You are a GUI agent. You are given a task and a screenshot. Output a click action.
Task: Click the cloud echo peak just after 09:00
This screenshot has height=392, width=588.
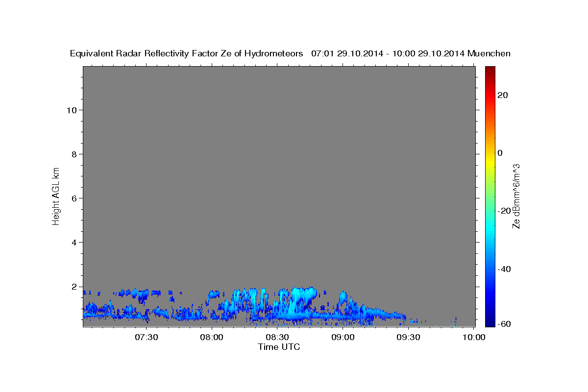[343, 297]
